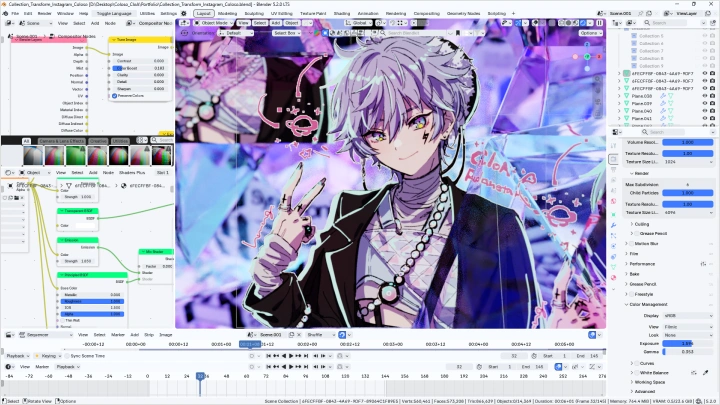
Task: Hide Plane.038 with its eye icon
Action: coord(705,96)
